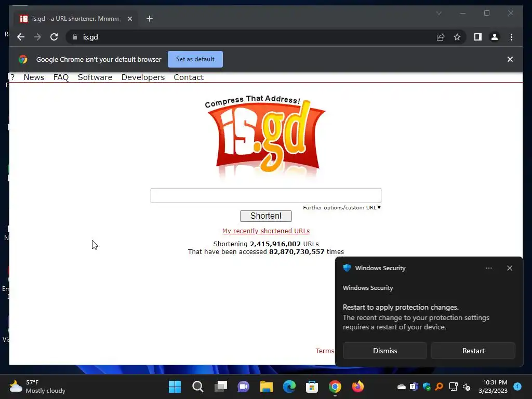Image resolution: width=532 pixels, height=399 pixels.
Task: Click the forward navigation arrow
Action: point(37,37)
